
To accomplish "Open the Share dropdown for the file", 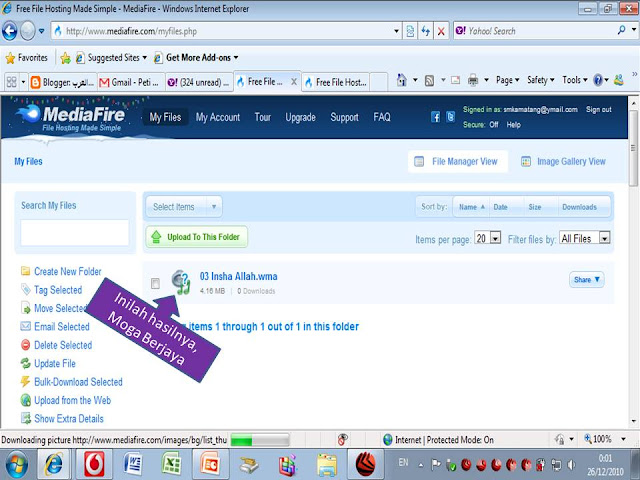I will click(587, 280).
